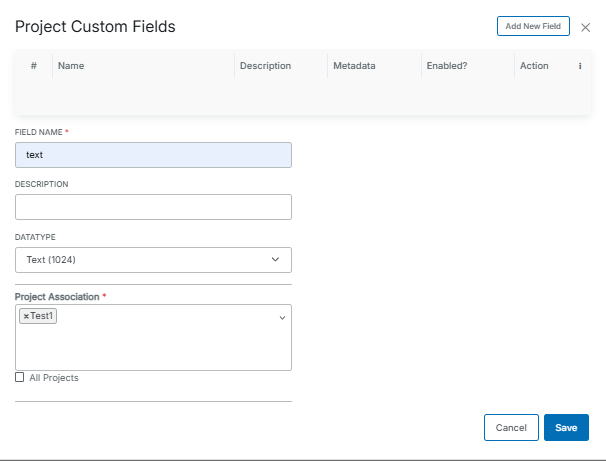
Task: Click the Name column header
Action: pos(71,66)
